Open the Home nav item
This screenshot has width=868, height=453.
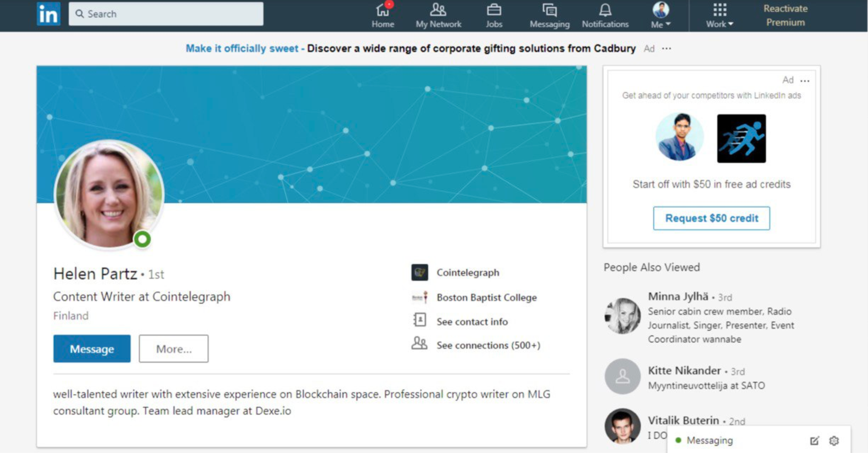pyautogui.click(x=383, y=15)
